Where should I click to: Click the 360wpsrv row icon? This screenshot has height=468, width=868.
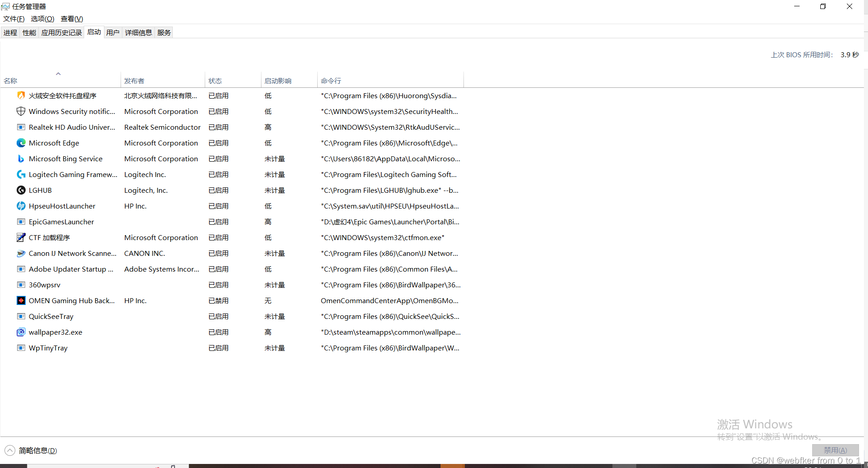(x=21, y=285)
